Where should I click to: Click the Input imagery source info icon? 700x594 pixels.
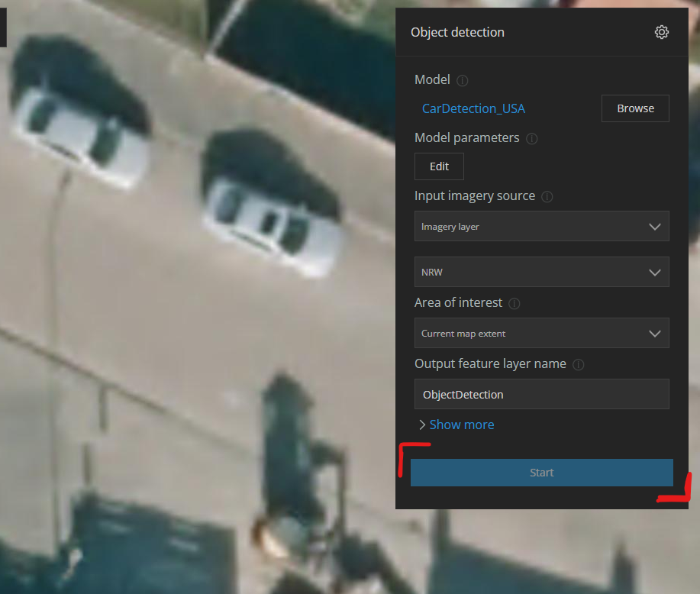(547, 196)
